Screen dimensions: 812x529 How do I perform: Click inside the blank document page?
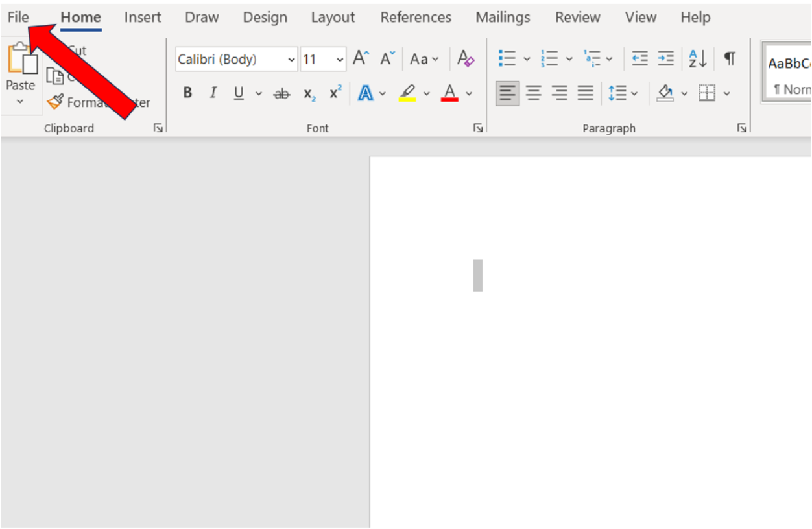tap(590, 342)
